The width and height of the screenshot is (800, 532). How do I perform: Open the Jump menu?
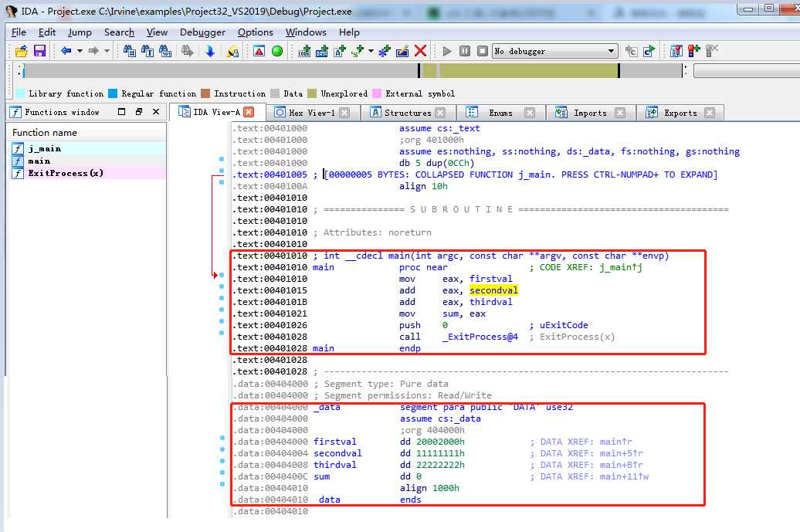click(80, 32)
